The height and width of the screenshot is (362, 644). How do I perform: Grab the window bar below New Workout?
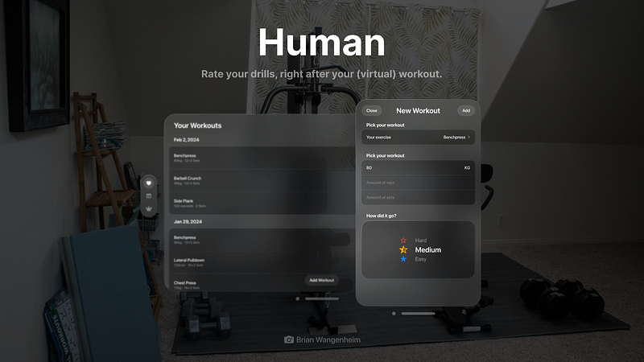click(418, 314)
